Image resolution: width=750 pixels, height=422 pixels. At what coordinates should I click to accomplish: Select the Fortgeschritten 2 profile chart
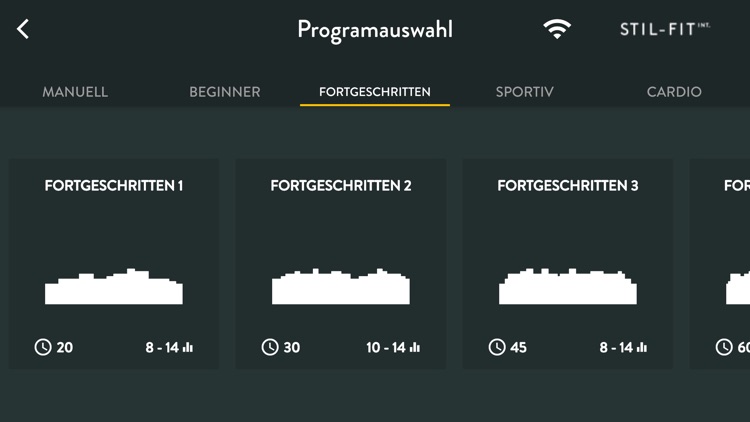(x=341, y=286)
